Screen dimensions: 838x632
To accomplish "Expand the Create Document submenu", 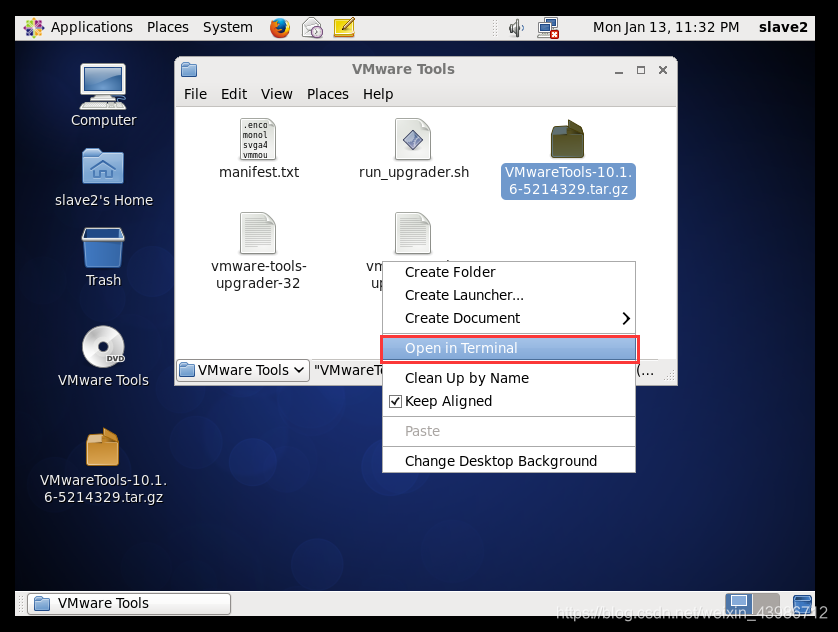I will (508, 318).
